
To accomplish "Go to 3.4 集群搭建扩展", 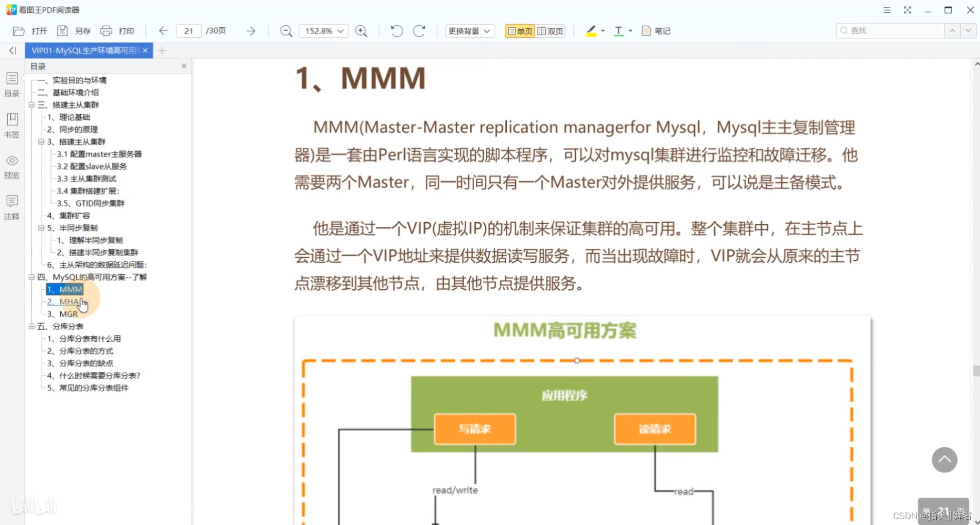I will [x=88, y=191].
